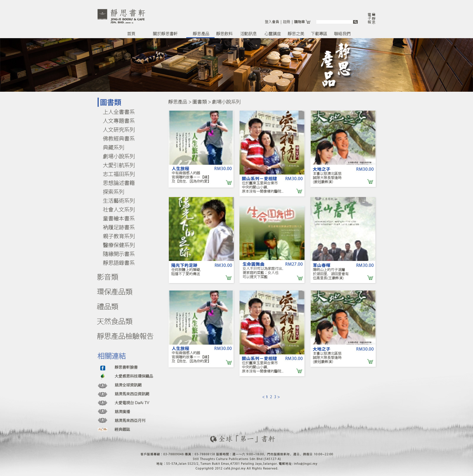473x476 pixels.
Task: Open the 慈濟廣播 link
Action: [x=122, y=412]
